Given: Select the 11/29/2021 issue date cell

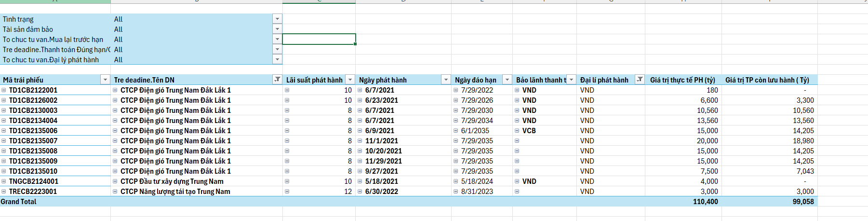Looking at the screenshot, I should click(403, 161).
